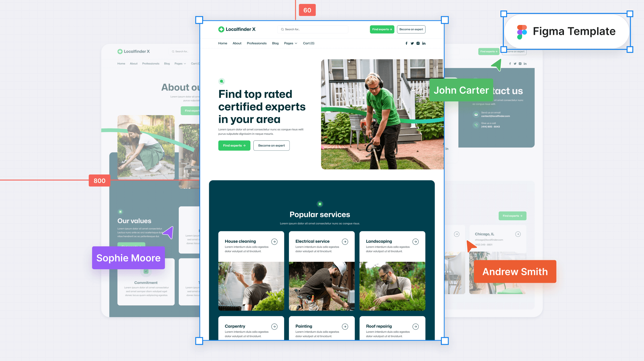The image size is (644, 361).
Task: Click the search magnifier icon in navbar
Action: click(282, 29)
